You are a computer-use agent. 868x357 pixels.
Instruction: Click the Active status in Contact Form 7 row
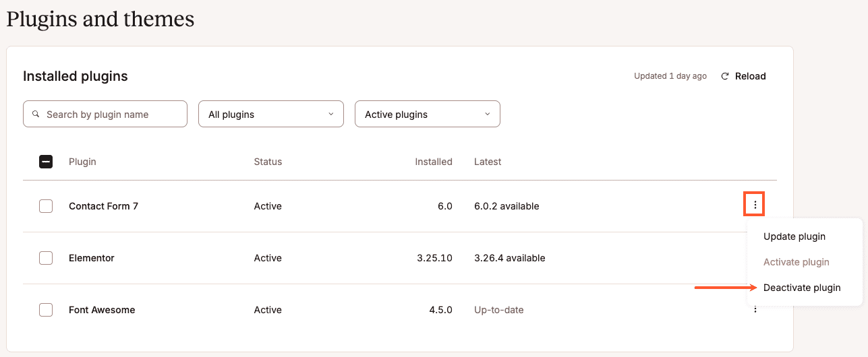268,206
